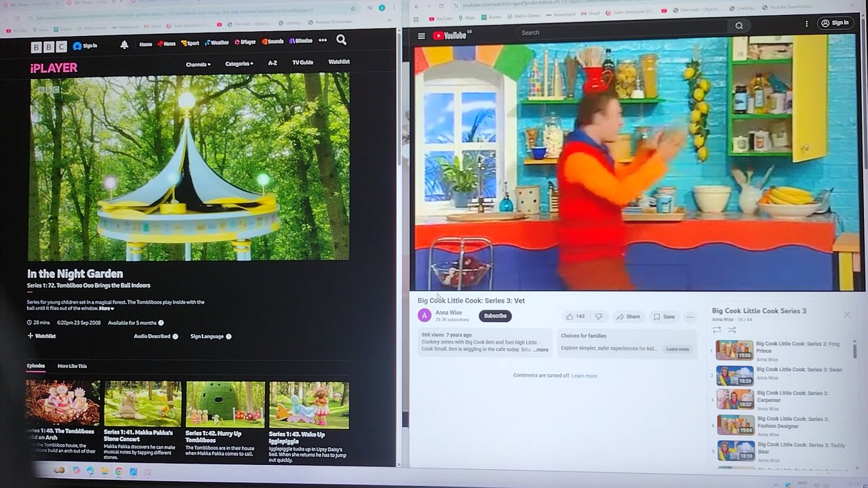Expand episode description with More
Image resolution: width=868 pixels, height=488 pixels.
(106, 308)
